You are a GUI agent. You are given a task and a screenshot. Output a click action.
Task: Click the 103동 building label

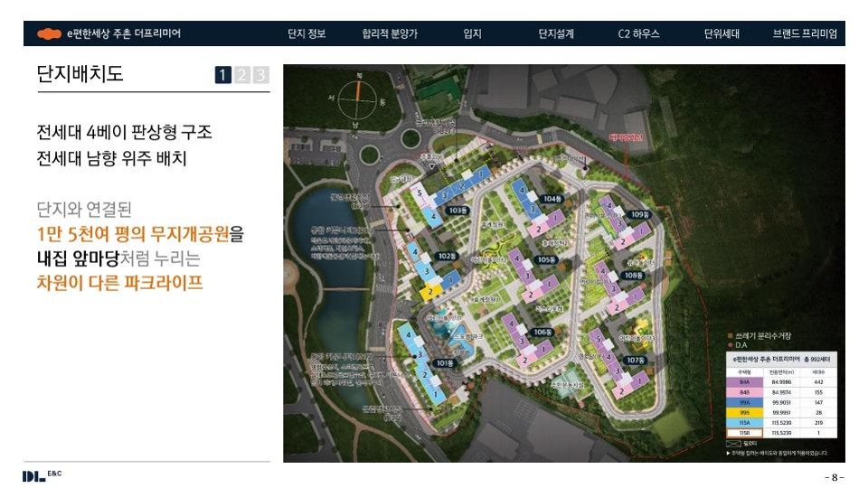click(x=458, y=211)
